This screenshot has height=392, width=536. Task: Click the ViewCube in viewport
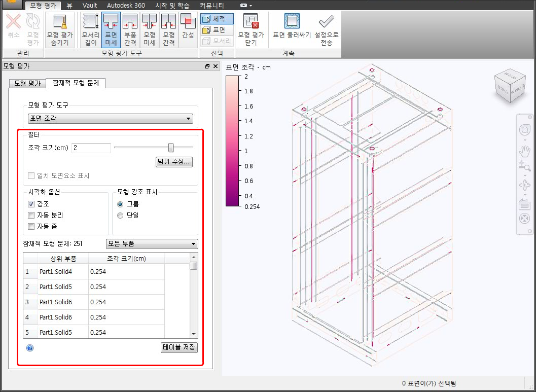point(510,86)
